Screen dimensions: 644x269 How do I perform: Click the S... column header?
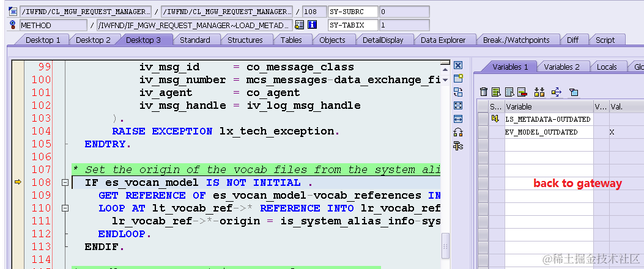(497, 107)
